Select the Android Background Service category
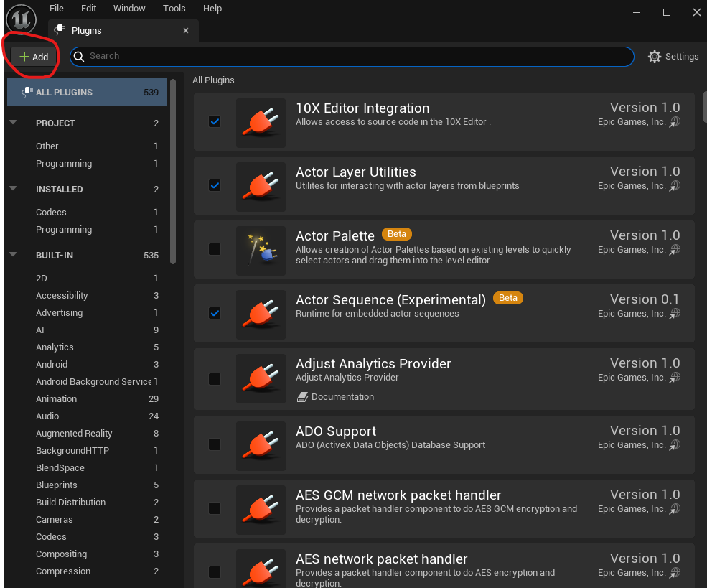The height and width of the screenshot is (588, 707). coord(93,381)
